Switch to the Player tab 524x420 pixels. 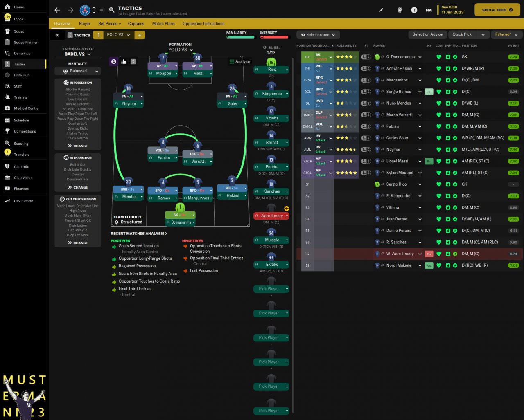(x=85, y=24)
